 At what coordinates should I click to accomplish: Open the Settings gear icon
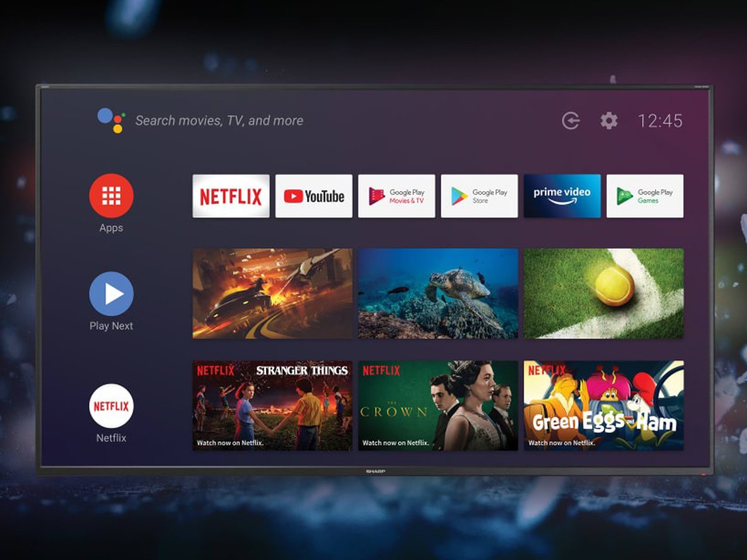pyautogui.click(x=609, y=121)
